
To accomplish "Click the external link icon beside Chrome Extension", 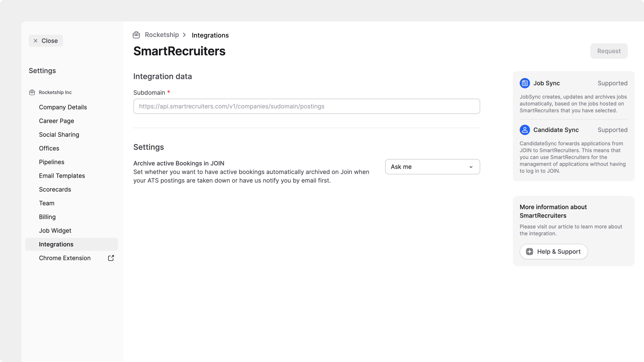I will coord(111,258).
